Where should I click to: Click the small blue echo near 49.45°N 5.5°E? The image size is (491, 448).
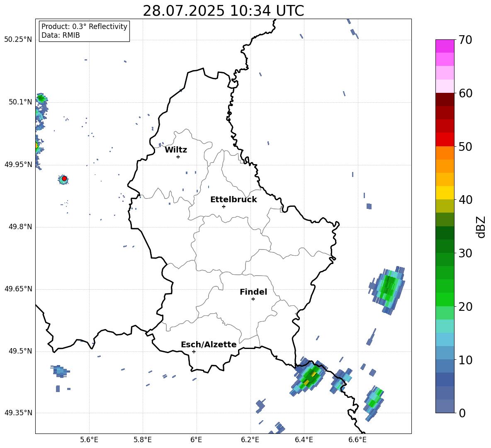60,371
